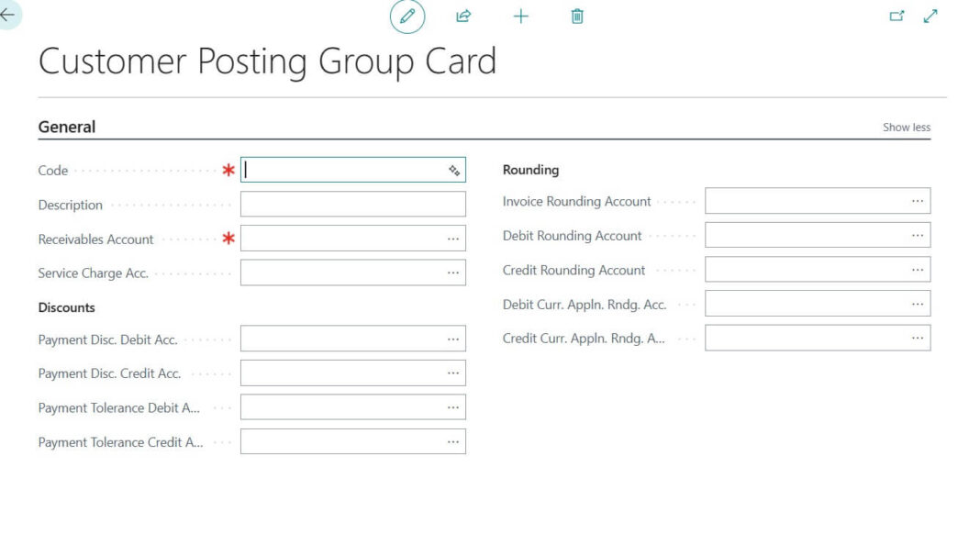Click into the Description field

(353, 204)
